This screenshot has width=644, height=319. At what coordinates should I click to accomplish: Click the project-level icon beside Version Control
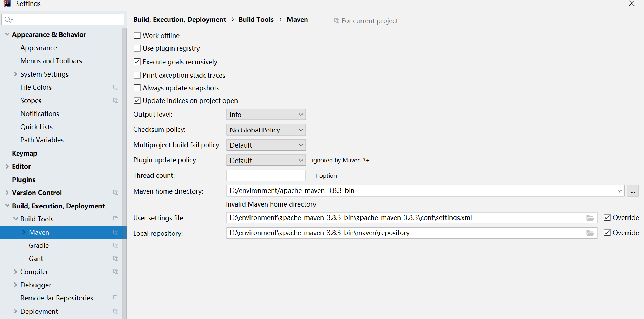[x=116, y=193]
